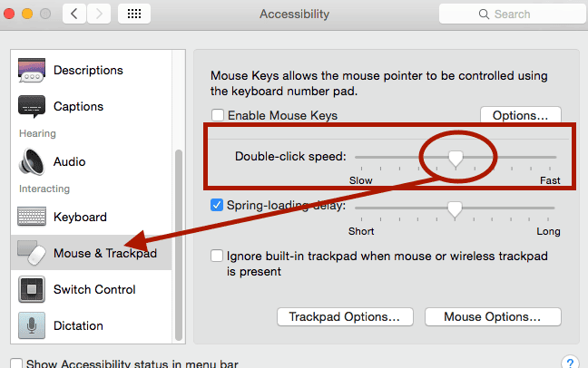Viewport: 588px width, 368px height.
Task: Uncheck Spring-loading delay checkbox
Action: pos(217,205)
